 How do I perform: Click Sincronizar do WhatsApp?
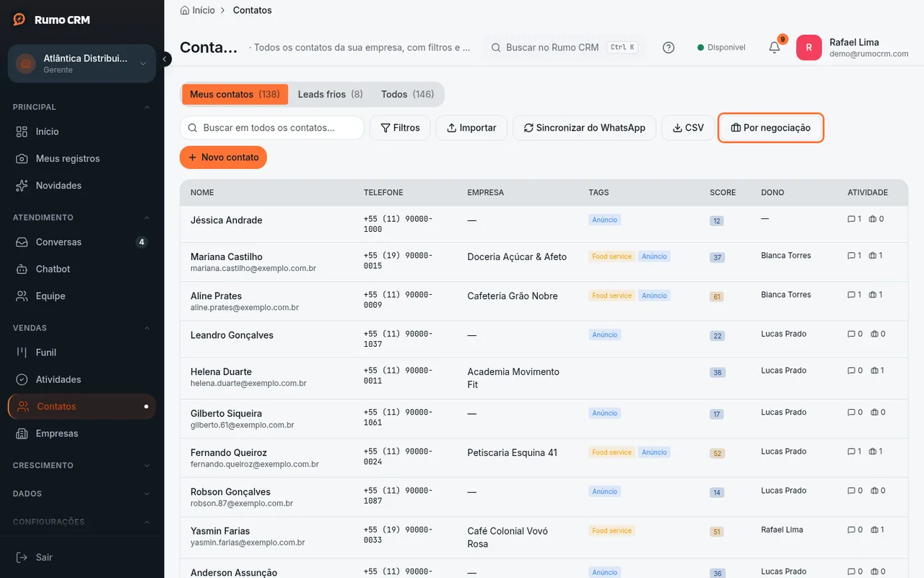point(584,128)
